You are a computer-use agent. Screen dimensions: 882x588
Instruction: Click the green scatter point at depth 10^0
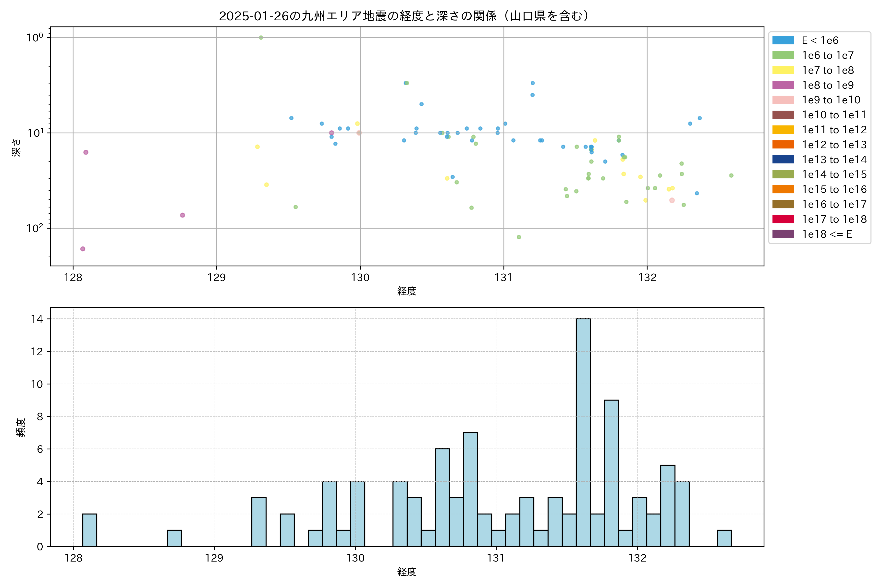pyautogui.click(x=261, y=37)
